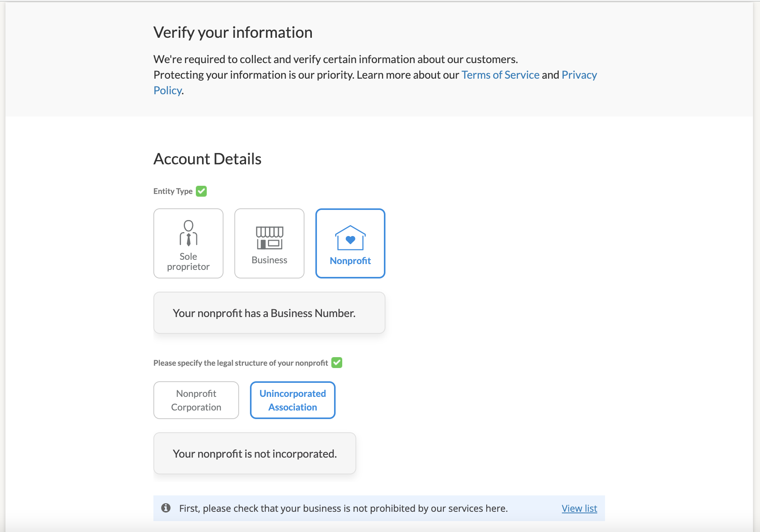This screenshot has width=760, height=532.
Task: Click green checkmark beside legal structure prompt
Action: point(337,363)
